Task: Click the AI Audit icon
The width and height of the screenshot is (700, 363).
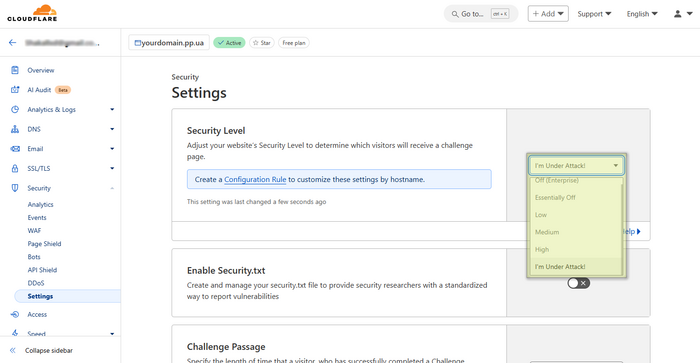Action: pos(15,90)
